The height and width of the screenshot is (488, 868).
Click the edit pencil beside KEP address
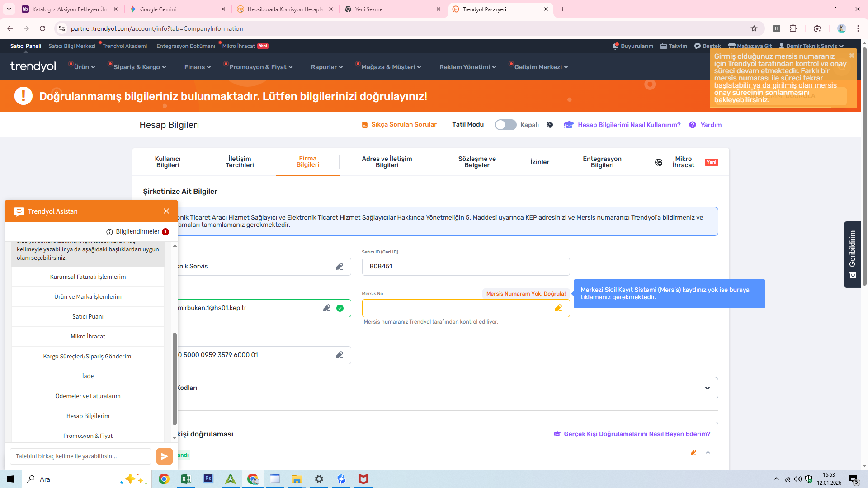(327, 308)
